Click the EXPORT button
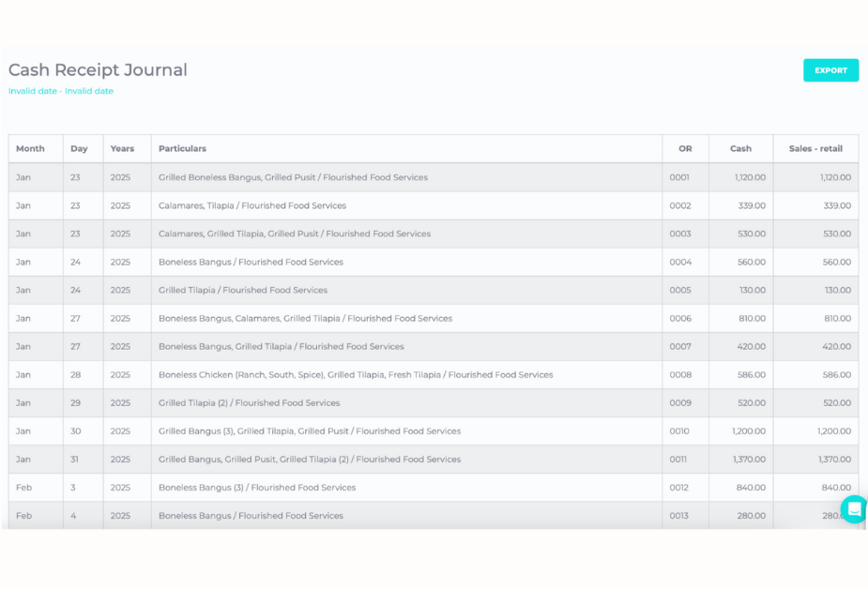Image resolution: width=868 pixels, height=589 pixels. [830, 70]
